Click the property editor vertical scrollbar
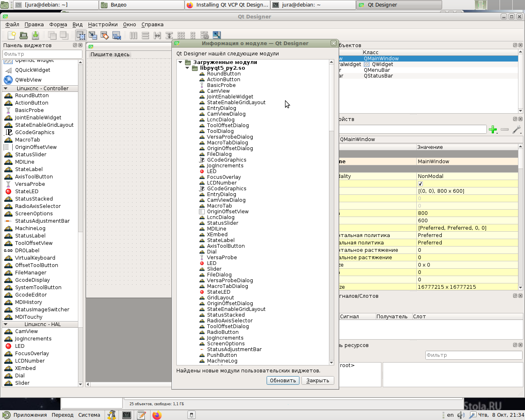The image size is (525, 420). [520, 217]
